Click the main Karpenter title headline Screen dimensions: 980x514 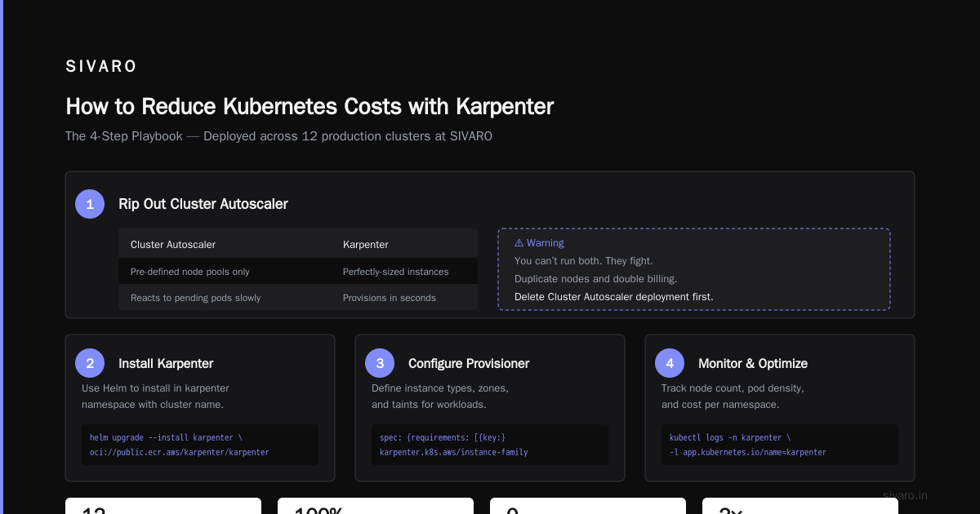(310, 107)
